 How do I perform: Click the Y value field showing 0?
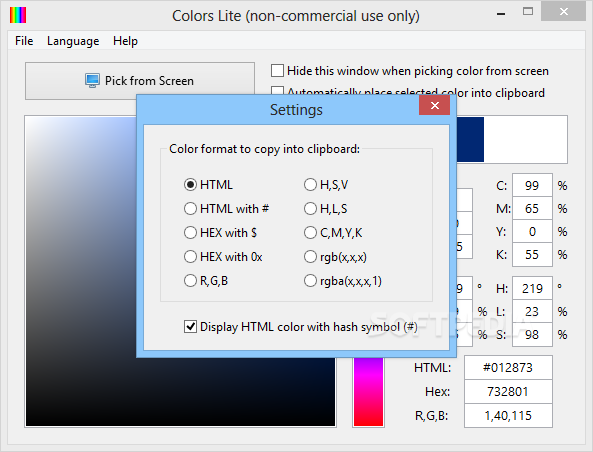point(532,231)
